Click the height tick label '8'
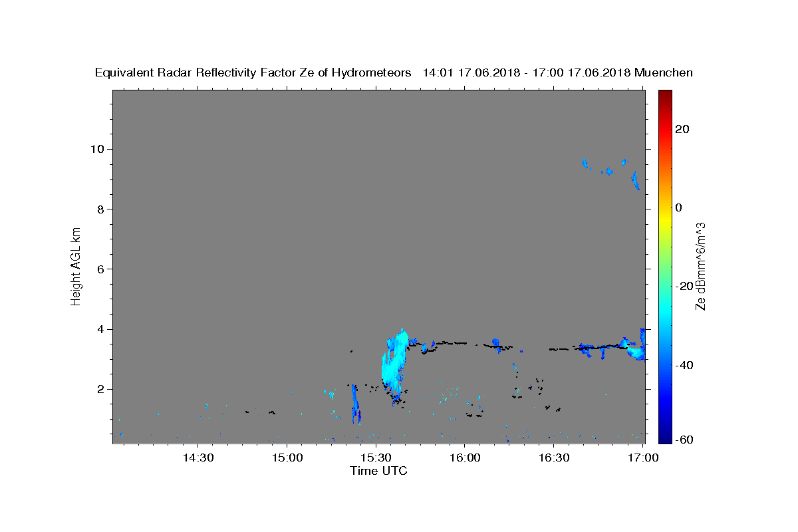 (102, 209)
